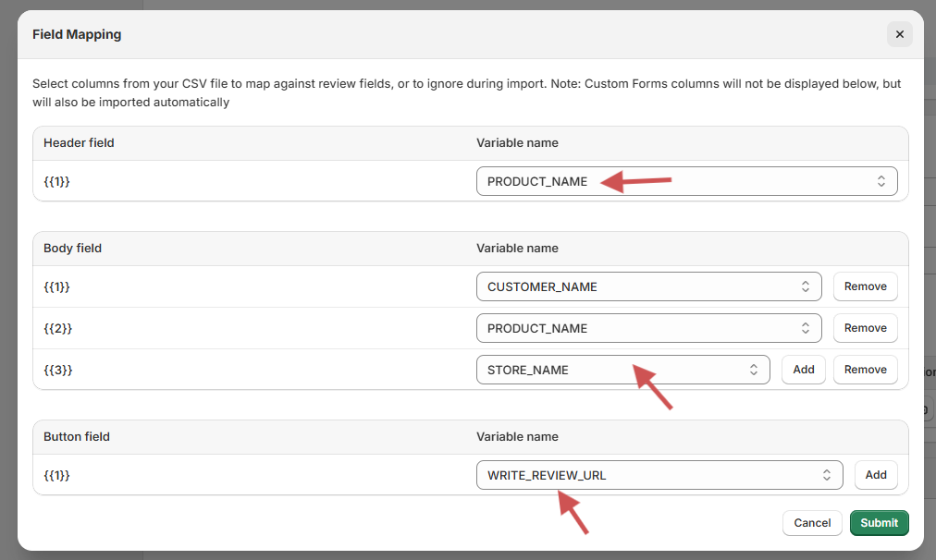
Task: Close the Field Mapping dialog with X
Action: pyautogui.click(x=899, y=34)
